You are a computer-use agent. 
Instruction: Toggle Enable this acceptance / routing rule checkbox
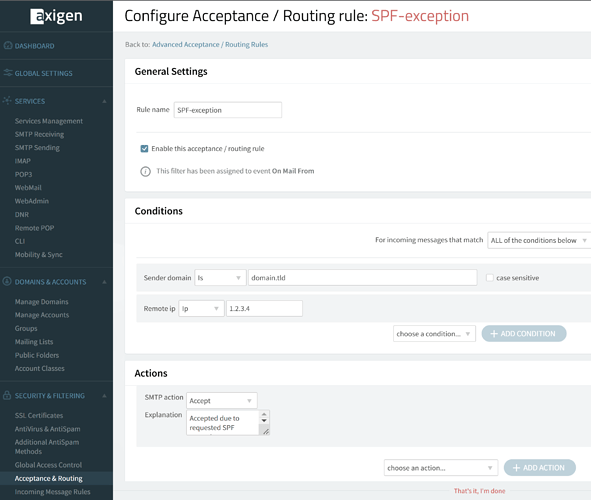[144, 148]
